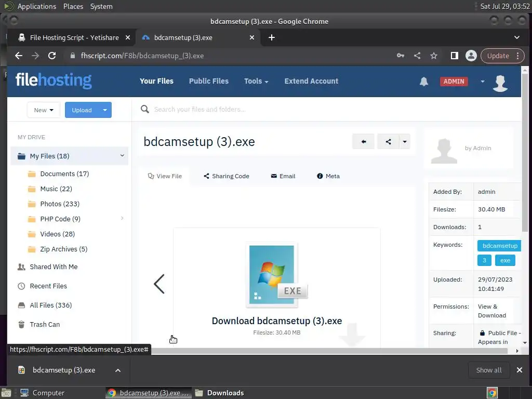Open the Applications menu
Screen dimensions: 532x399
(37, 6)
